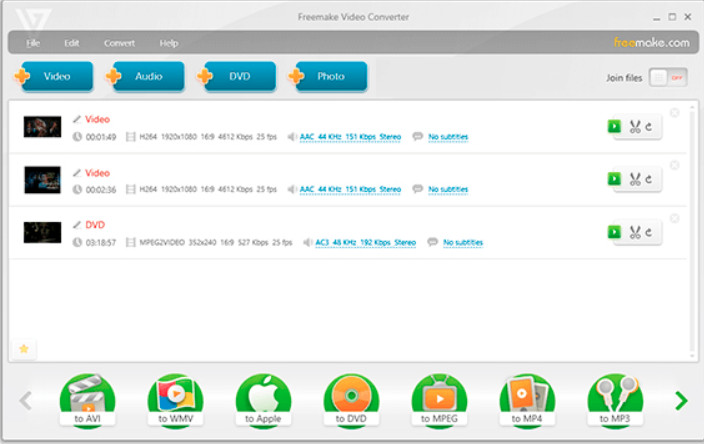This screenshot has height=444, width=704.
Task: Cut the 00:01:49 video with scissors
Action: [x=635, y=127]
